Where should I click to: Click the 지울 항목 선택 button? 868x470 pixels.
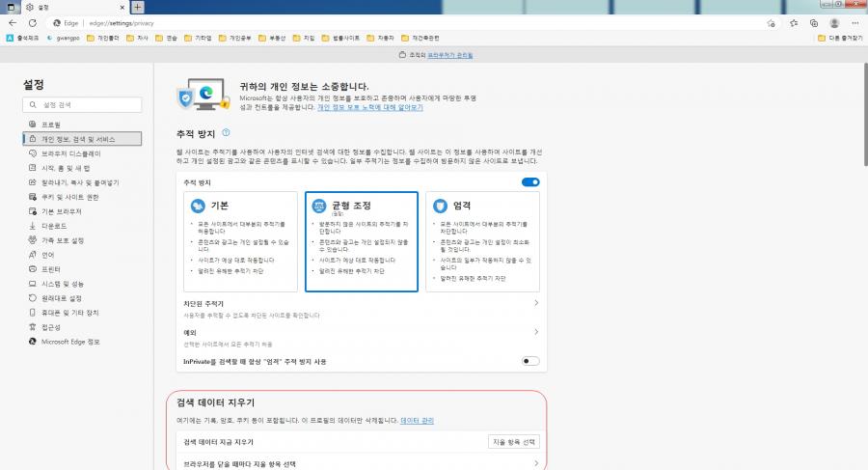513,442
